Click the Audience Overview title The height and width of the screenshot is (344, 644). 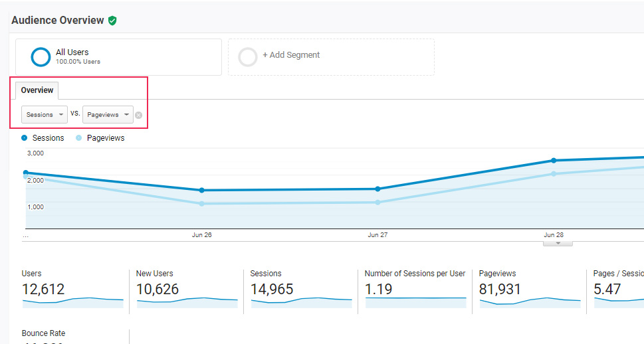click(58, 21)
